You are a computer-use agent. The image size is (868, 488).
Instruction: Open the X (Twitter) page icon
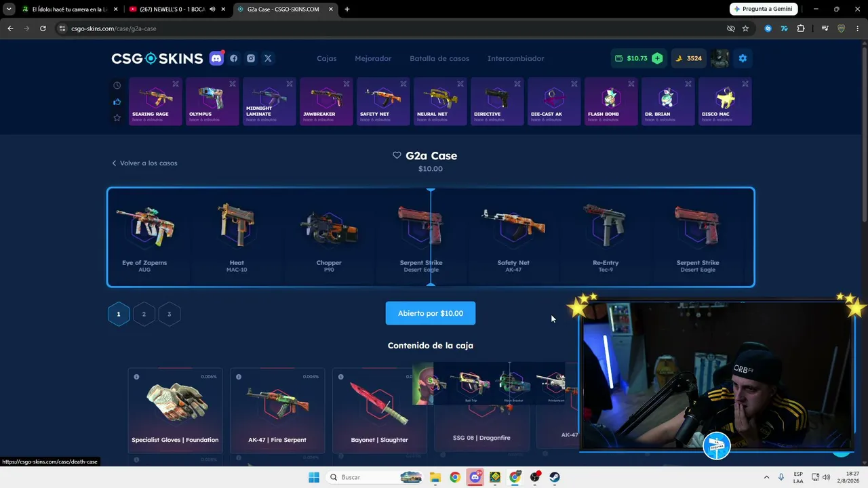[268, 58]
